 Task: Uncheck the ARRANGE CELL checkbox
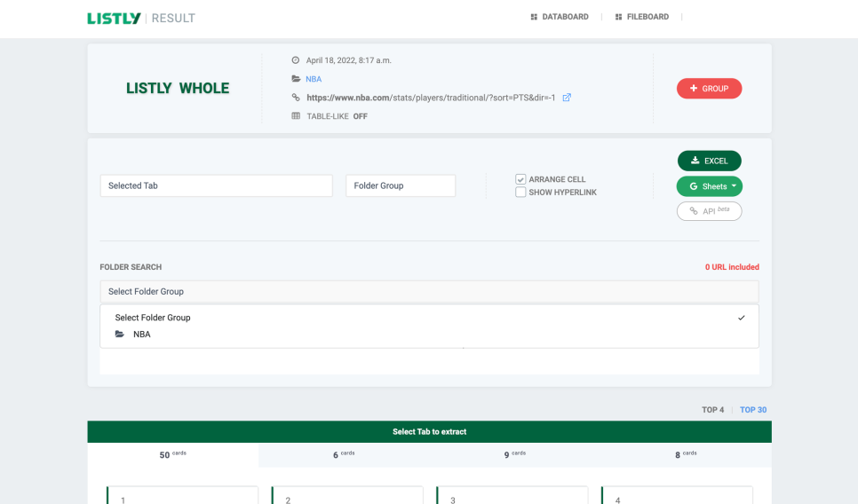[x=520, y=179]
